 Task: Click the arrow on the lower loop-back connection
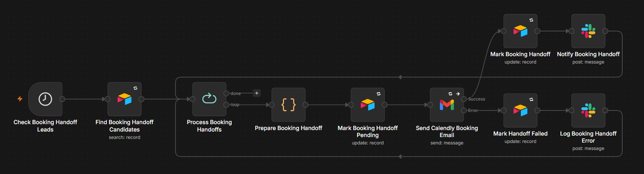tap(400, 157)
